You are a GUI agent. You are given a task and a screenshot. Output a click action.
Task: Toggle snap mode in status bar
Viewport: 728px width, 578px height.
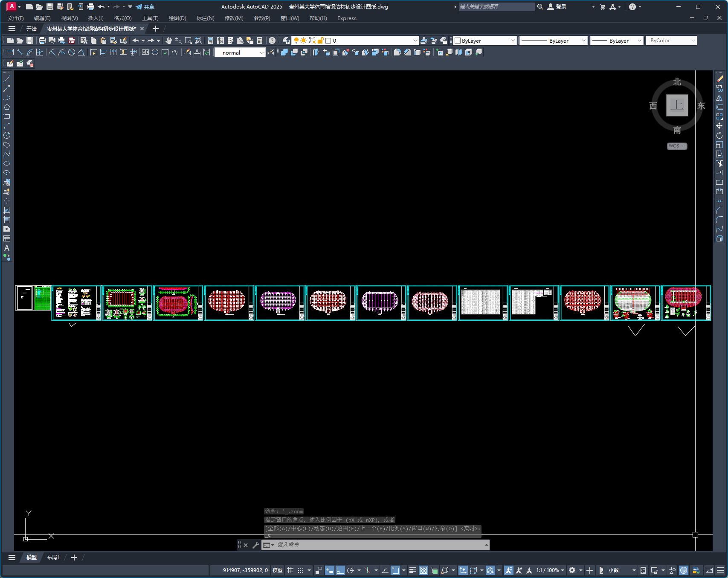pos(301,570)
